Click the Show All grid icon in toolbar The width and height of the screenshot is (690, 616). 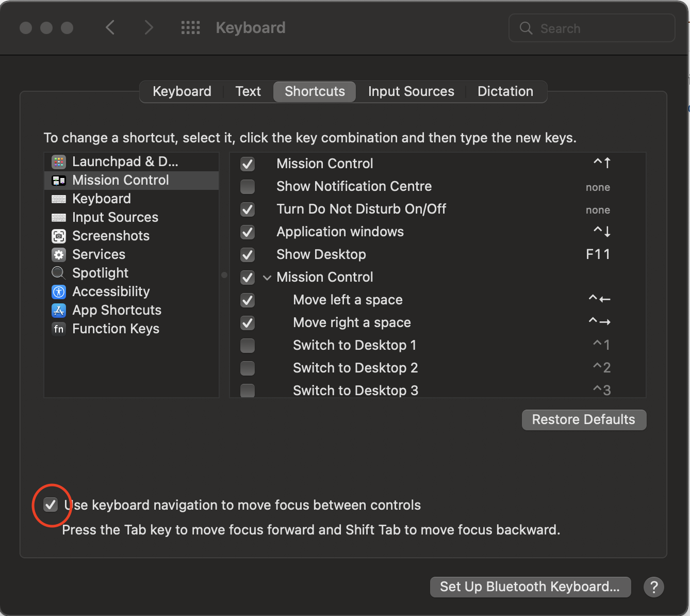pyautogui.click(x=190, y=28)
